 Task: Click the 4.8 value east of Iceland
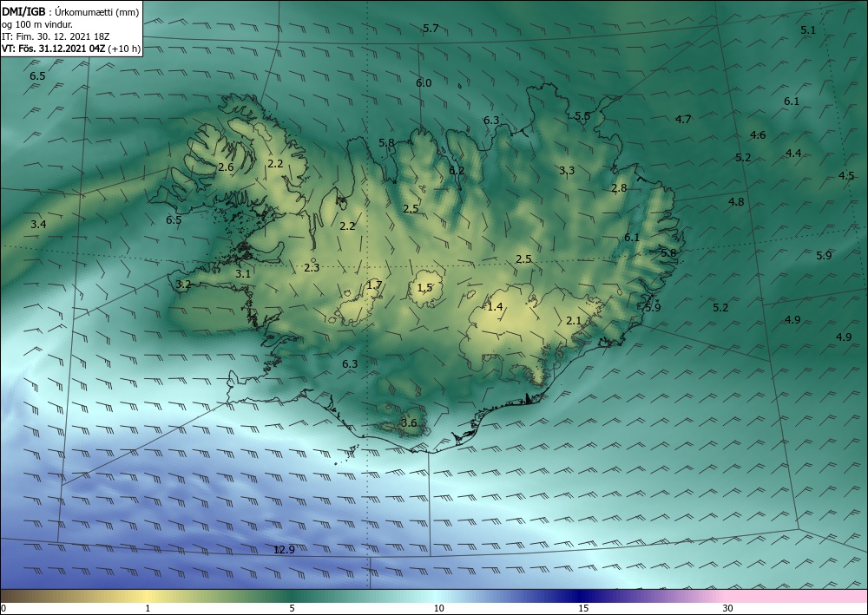pos(736,202)
